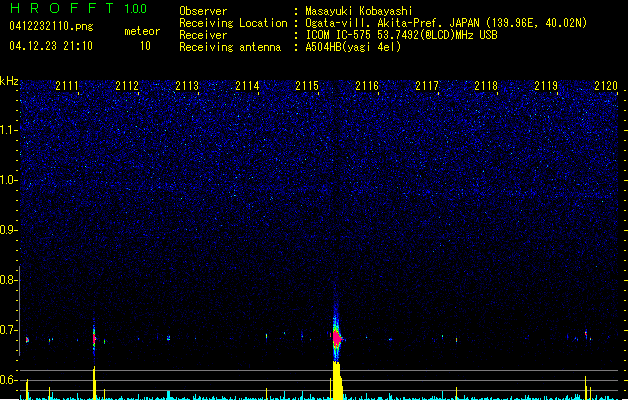The image size is (629, 400).
Task: Click the 2116 time axis marker
Action: [367, 86]
